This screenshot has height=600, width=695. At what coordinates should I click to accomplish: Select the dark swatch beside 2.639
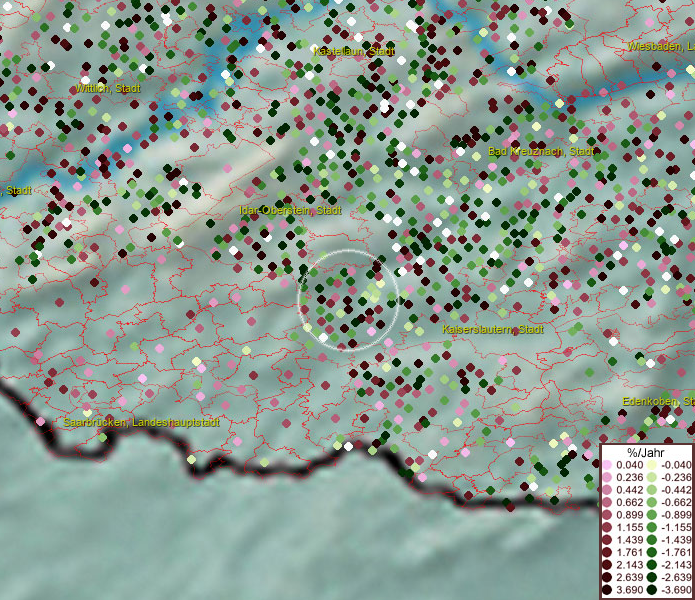607,577
